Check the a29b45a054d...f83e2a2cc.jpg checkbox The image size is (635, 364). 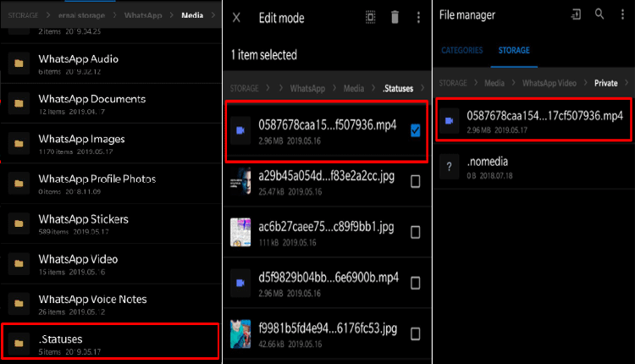click(415, 181)
